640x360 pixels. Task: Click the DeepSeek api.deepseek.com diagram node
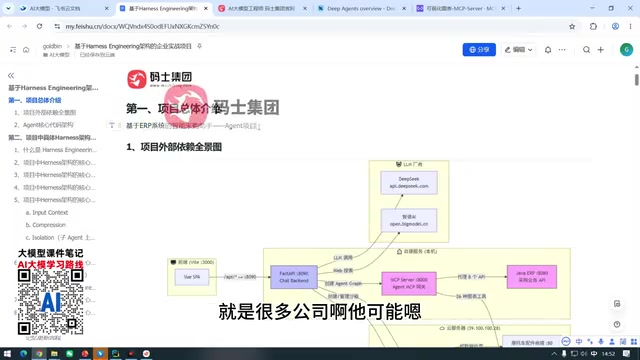point(409,182)
